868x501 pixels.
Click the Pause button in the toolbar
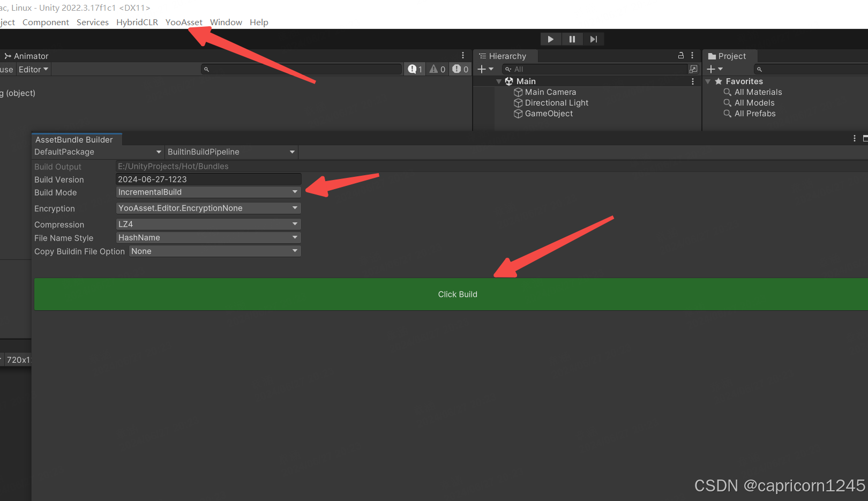point(572,39)
